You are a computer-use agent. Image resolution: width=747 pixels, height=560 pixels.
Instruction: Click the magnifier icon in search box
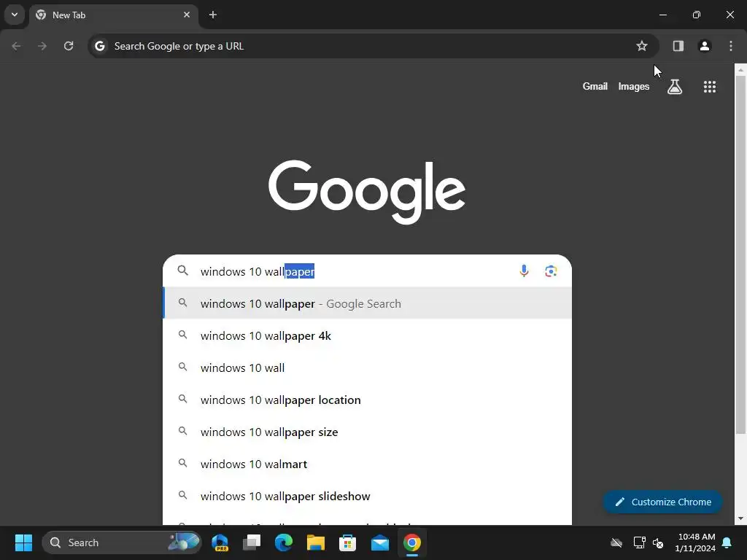coord(183,271)
